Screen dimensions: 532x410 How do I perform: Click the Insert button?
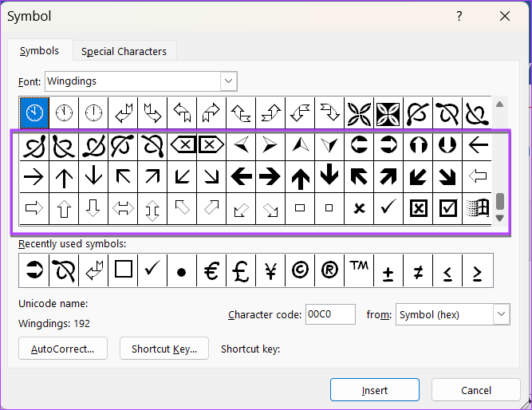[x=374, y=390]
